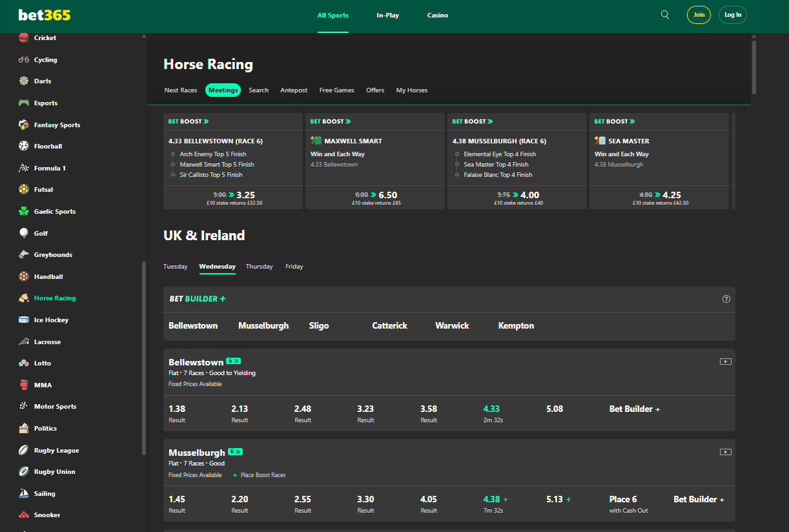Open Musselburgh live stream video icon

point(726,452)
